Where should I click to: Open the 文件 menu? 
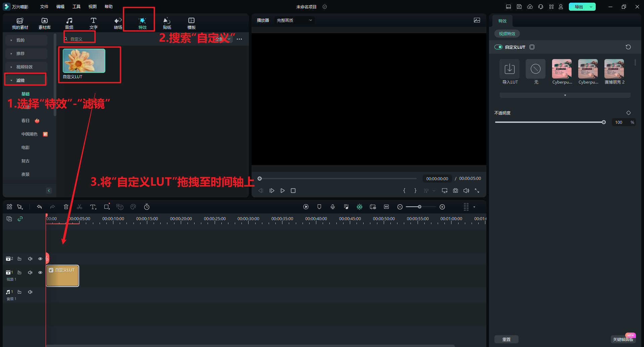click(x=44, y=7)
